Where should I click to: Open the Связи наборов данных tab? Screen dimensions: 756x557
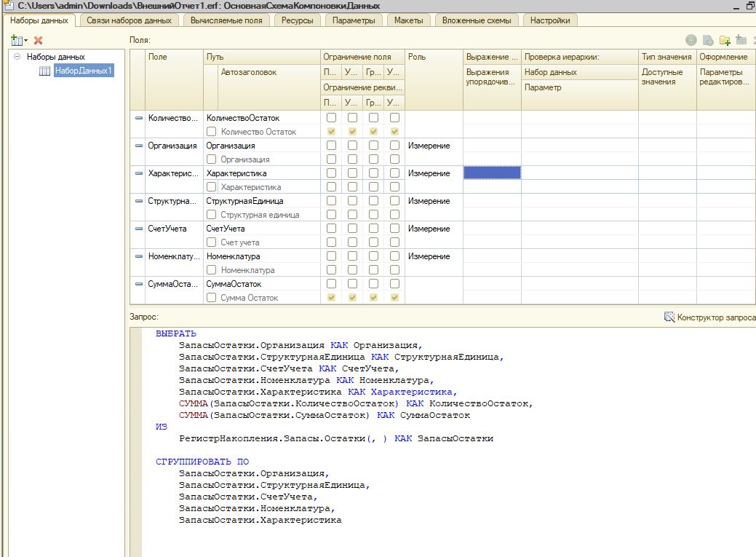[x=129, y=20]
